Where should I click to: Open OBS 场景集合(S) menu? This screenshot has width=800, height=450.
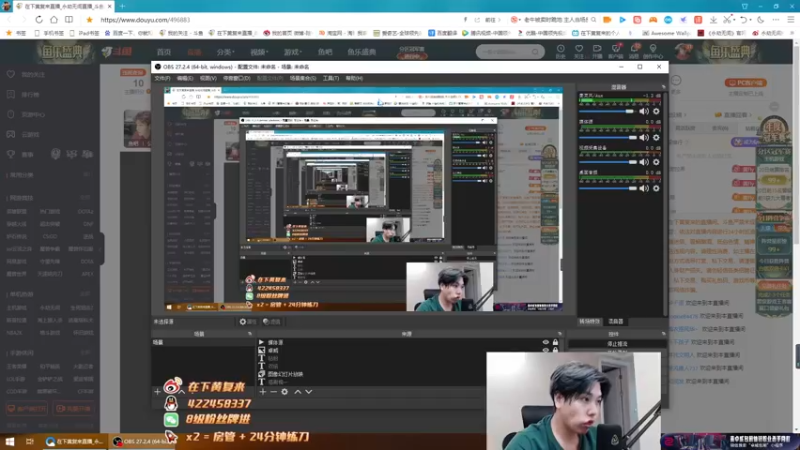click(303, 78)
